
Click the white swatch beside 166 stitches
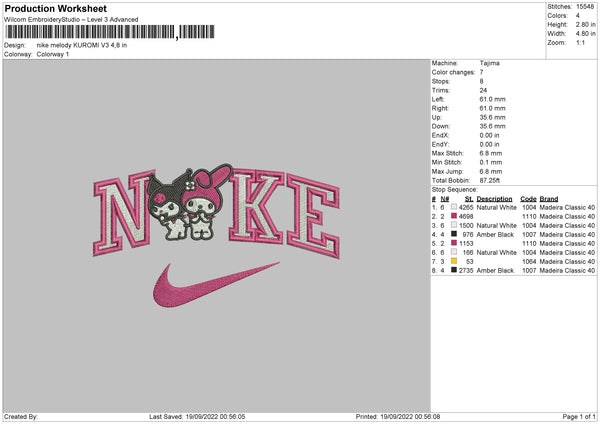coord(454,252)
